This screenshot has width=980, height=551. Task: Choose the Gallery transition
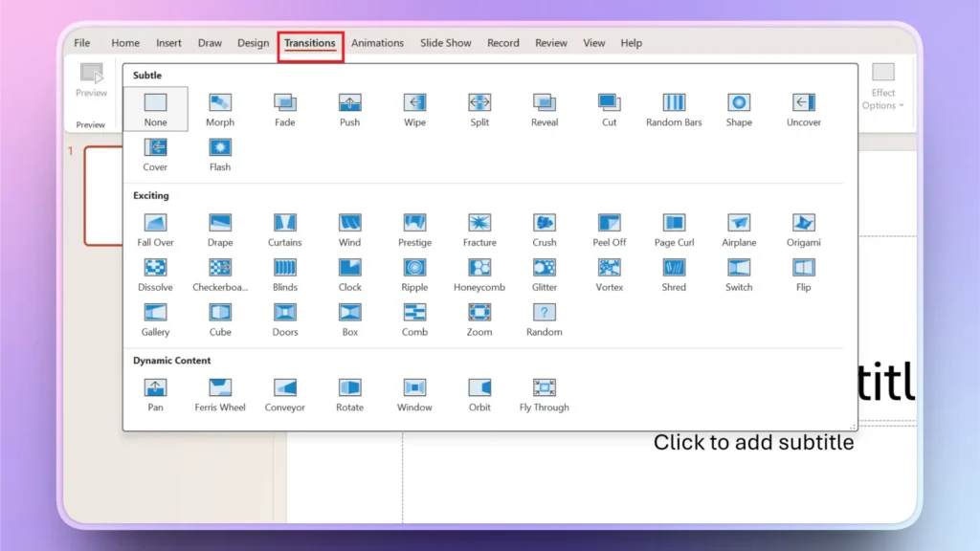click(156, 320)
